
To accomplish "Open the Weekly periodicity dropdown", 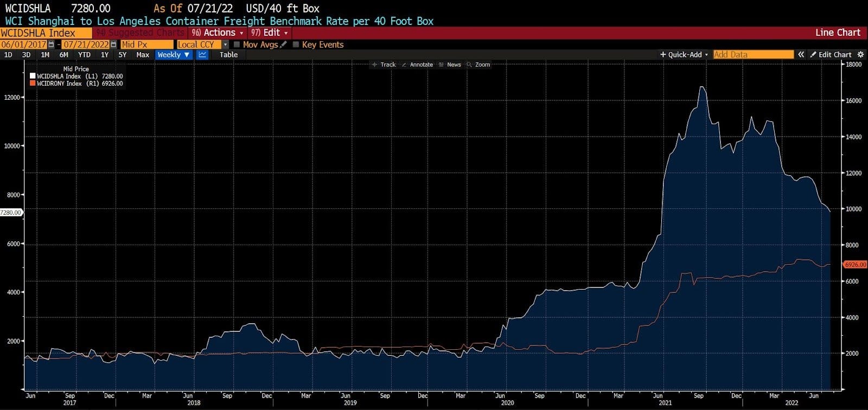I will [174, 55].
